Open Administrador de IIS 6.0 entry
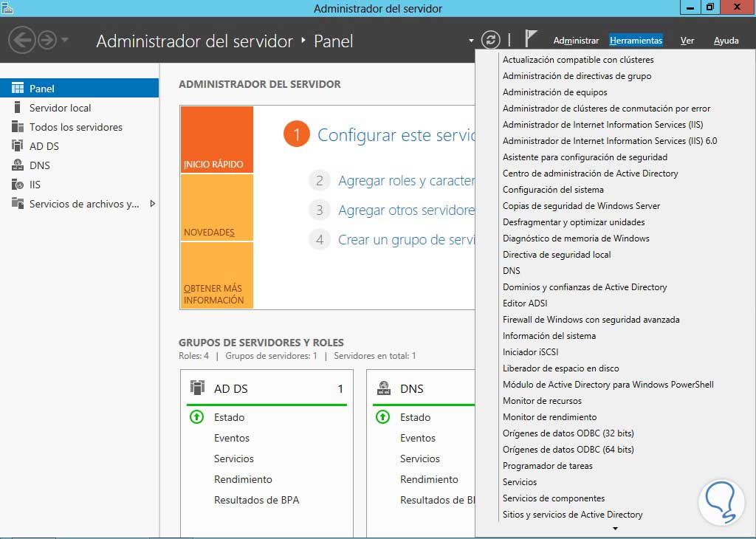This screenshot has width=756, height=539. (610, 141)
